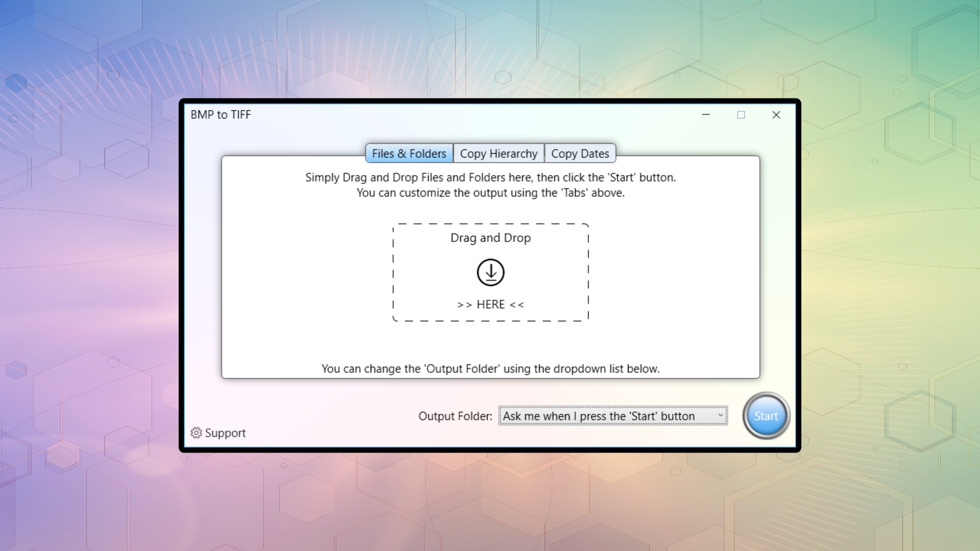Click the 'Output Folder:' label
The image size is (980, 551).
coord(455,416)
